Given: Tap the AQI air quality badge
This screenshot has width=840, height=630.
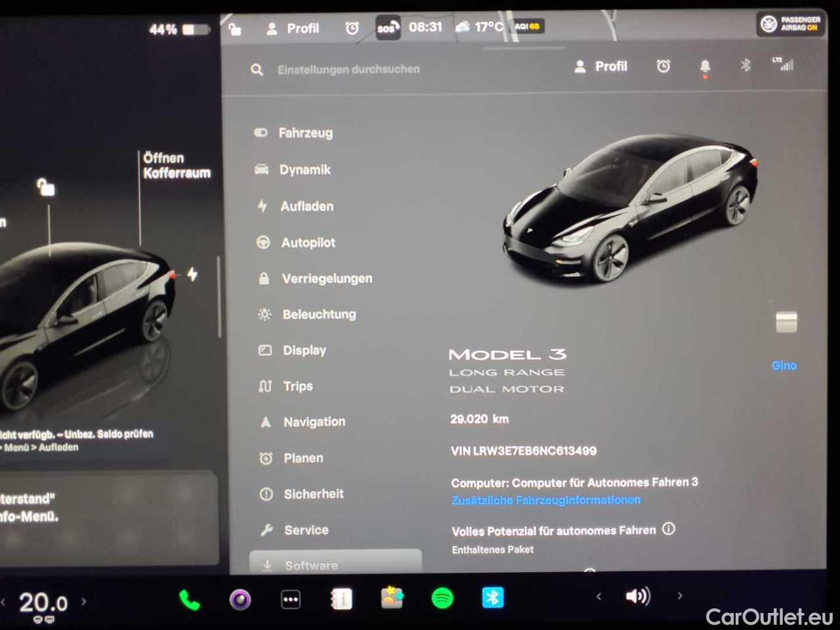Looking at the screenshot, I should coord(528,26).
